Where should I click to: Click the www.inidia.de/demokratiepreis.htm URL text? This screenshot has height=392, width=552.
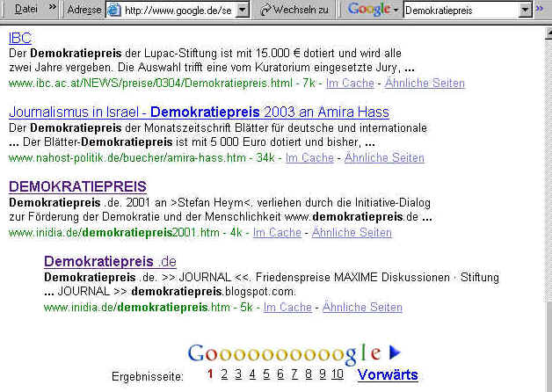[137, 308]
